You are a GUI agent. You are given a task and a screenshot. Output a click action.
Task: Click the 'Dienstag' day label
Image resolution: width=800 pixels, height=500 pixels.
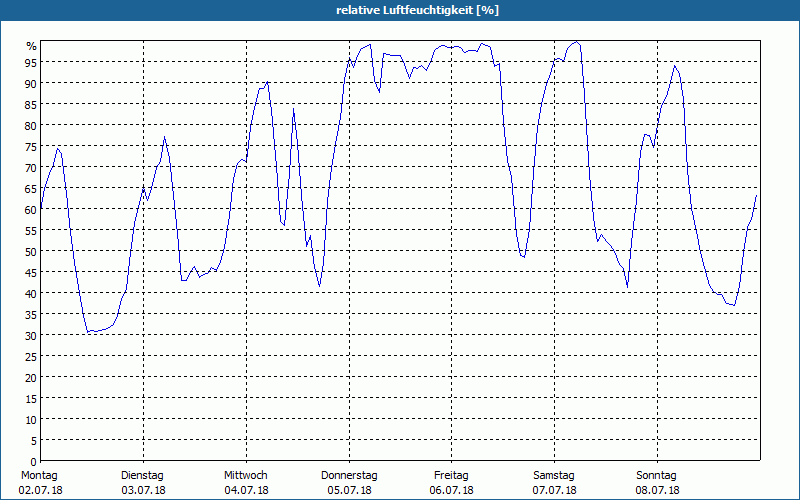(142, 475)
